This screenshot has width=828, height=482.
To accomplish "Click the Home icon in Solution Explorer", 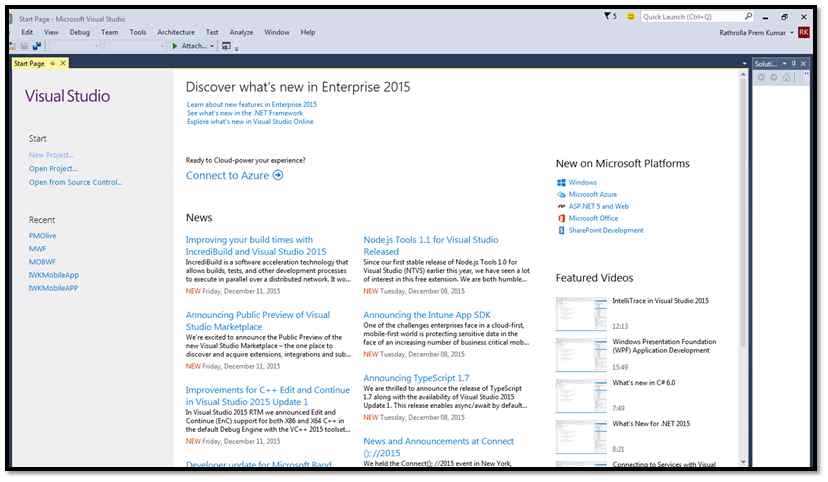I will click(x=787, y=78).
